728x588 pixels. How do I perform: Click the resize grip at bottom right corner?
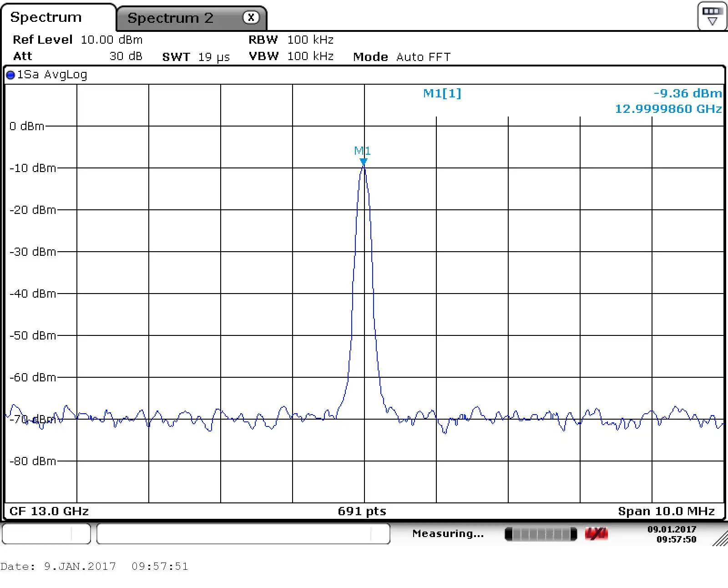(720, 538)
